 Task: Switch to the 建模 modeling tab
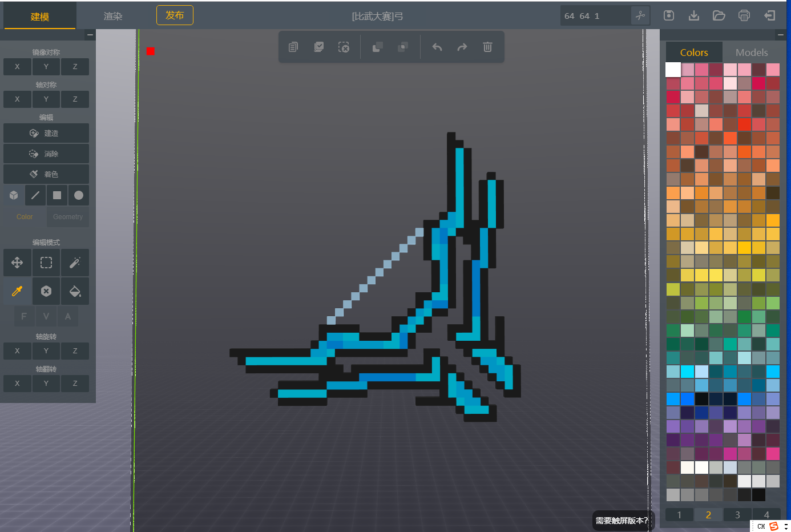[x=40, y=16]
